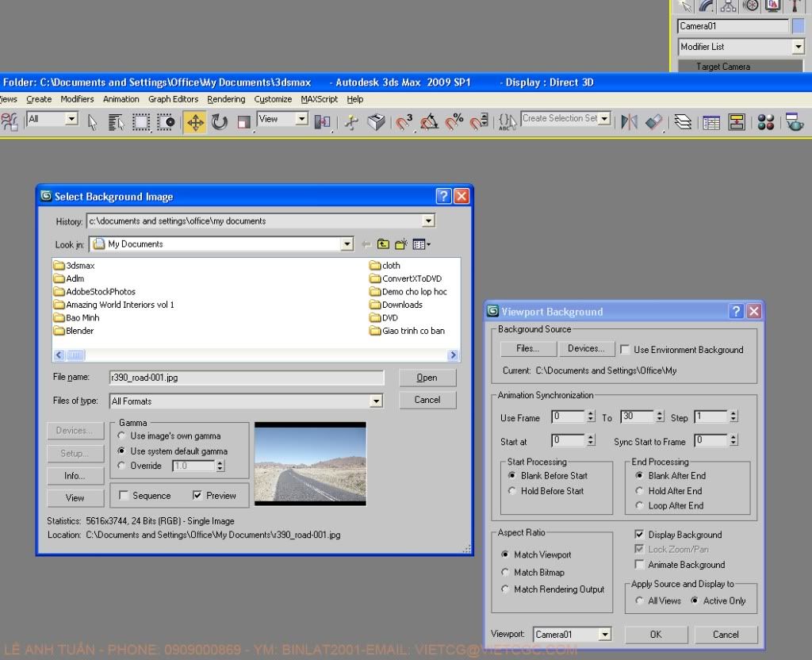
Task: Open the file view menu icon
Action: (x=421, y=244)
